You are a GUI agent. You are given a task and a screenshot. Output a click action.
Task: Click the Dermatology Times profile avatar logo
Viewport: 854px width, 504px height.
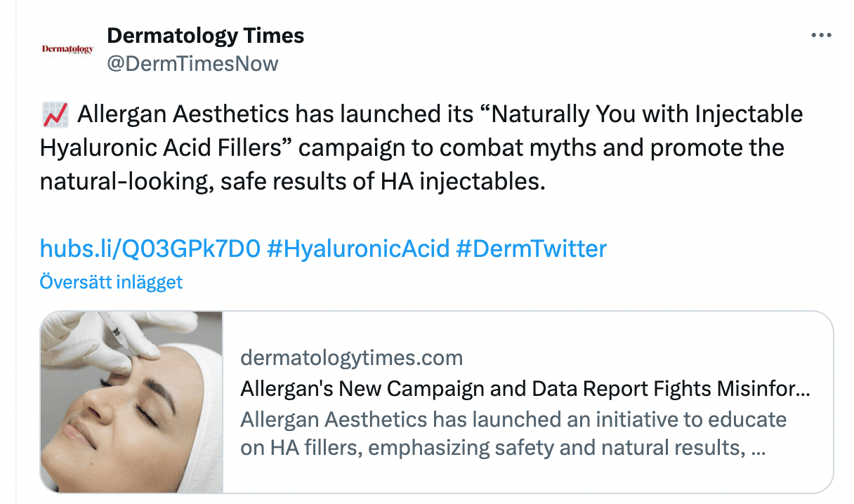point(67,49)
